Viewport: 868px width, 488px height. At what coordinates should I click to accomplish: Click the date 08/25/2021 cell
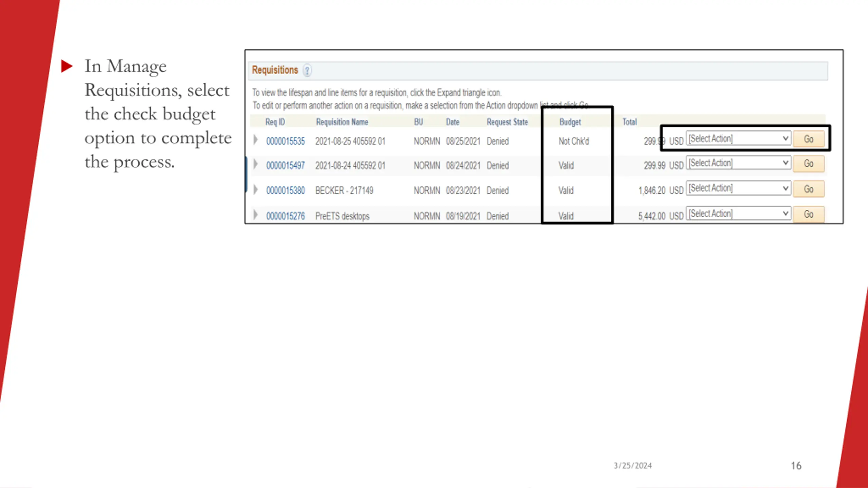[463, 141]
